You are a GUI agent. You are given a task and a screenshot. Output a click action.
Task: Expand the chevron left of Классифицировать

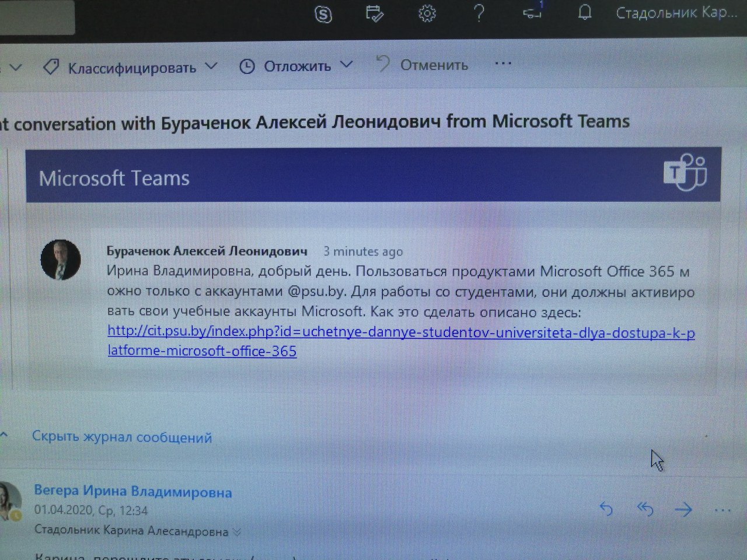click(x=16, y=68)
